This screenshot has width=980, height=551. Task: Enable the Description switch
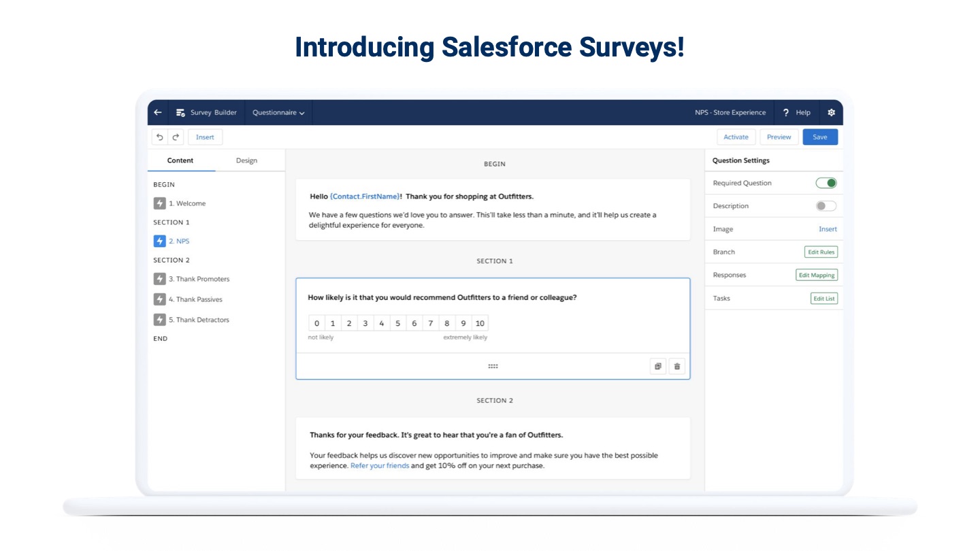coord(826,206)
